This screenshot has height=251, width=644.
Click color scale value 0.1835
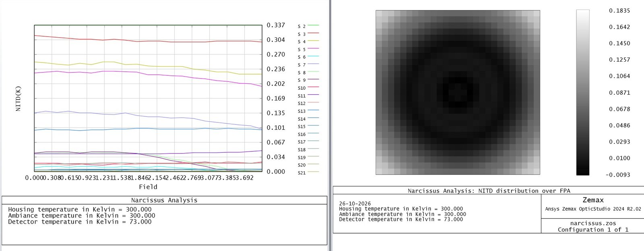(619, 10)
